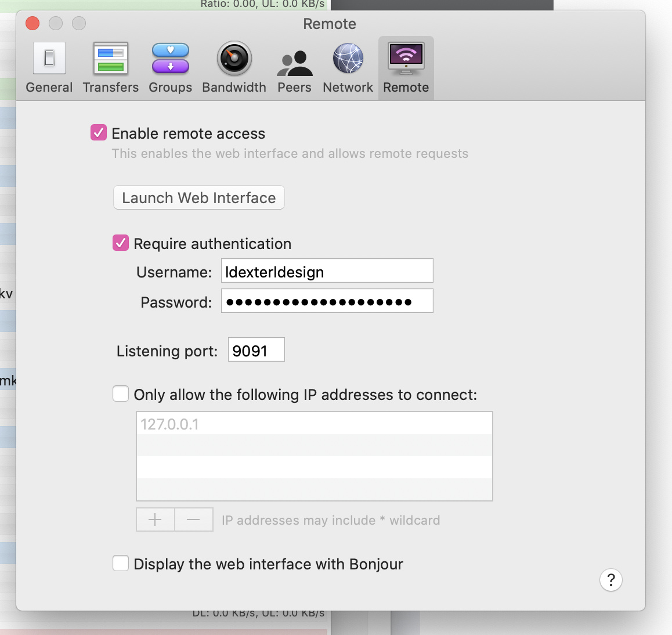Click the Listening port field

[x=256, y=349]
